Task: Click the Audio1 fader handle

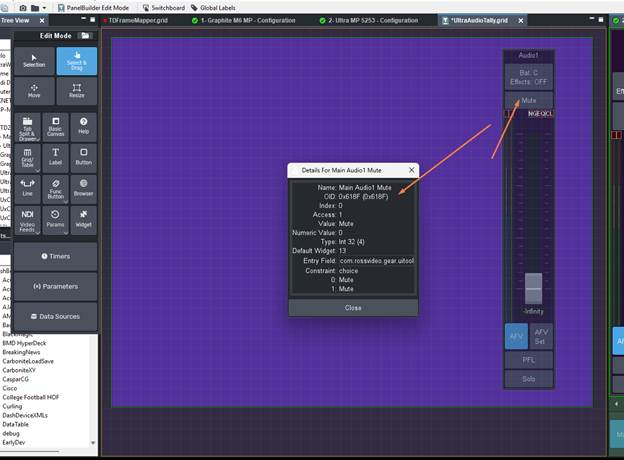Action: [x=533, y=288]
